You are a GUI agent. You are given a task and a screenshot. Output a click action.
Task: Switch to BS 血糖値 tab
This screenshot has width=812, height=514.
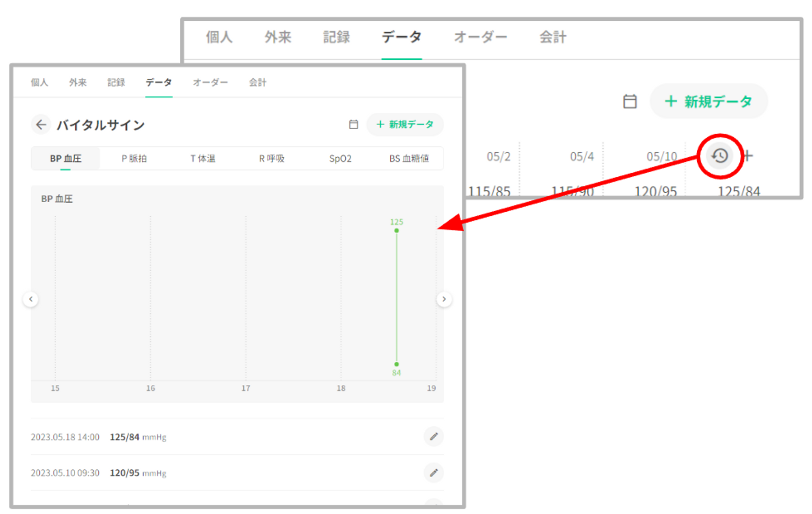(x=409, y=158)
